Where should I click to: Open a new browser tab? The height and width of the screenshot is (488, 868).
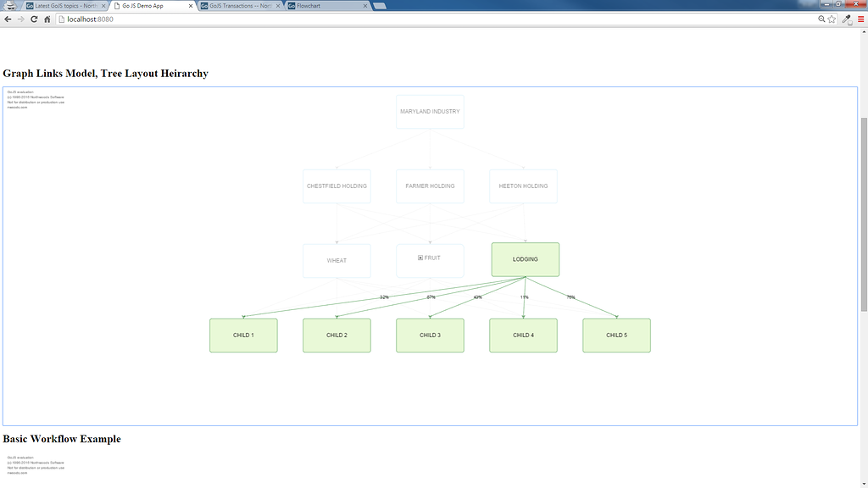pos(380,6)
